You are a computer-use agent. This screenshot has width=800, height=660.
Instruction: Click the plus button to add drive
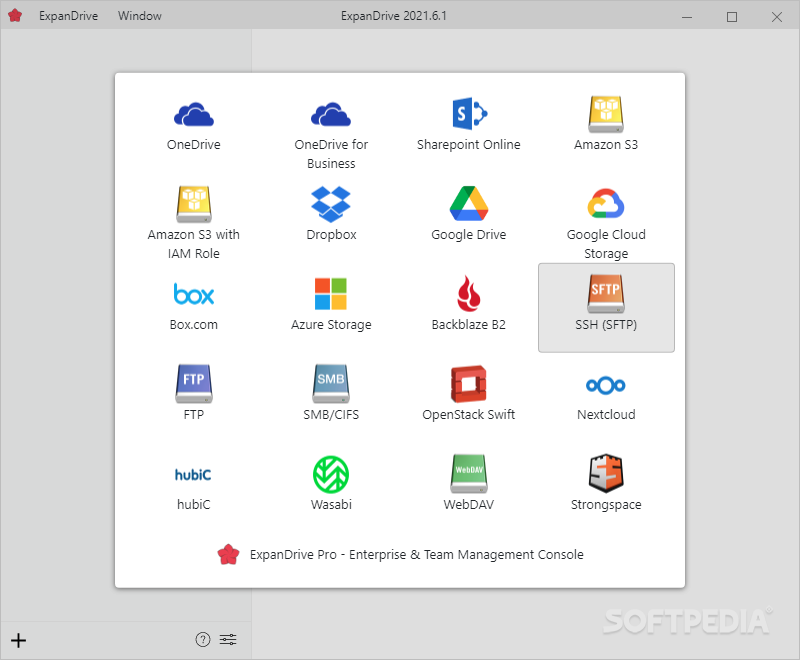click(18, 640)
